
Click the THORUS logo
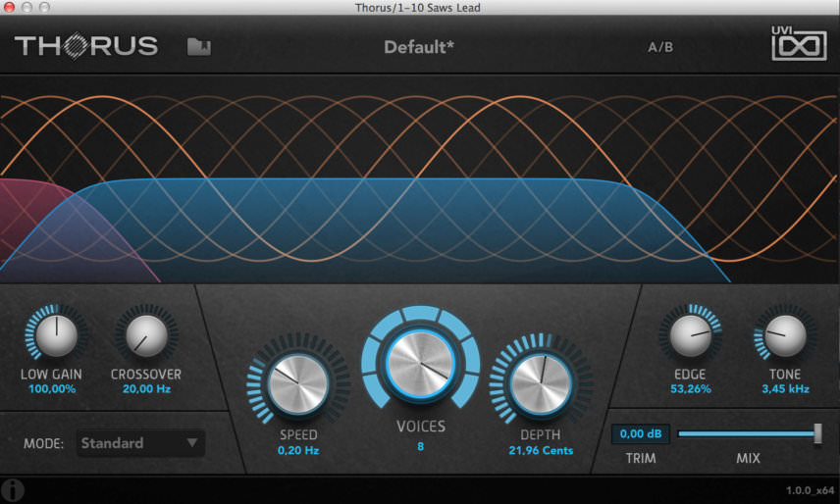click(86, 45)
